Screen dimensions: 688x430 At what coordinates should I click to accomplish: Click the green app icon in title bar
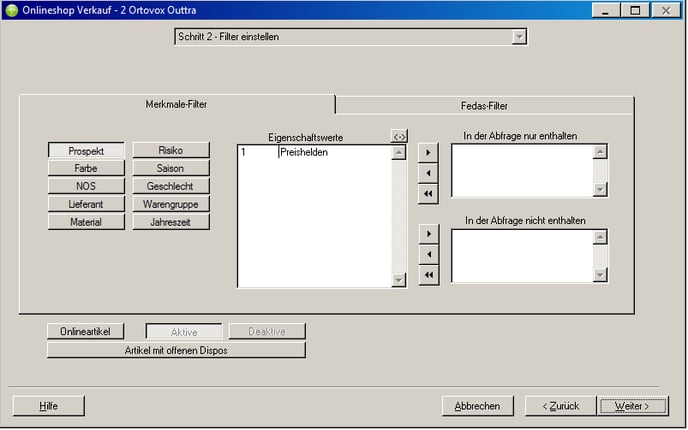(x=11, y=10)
